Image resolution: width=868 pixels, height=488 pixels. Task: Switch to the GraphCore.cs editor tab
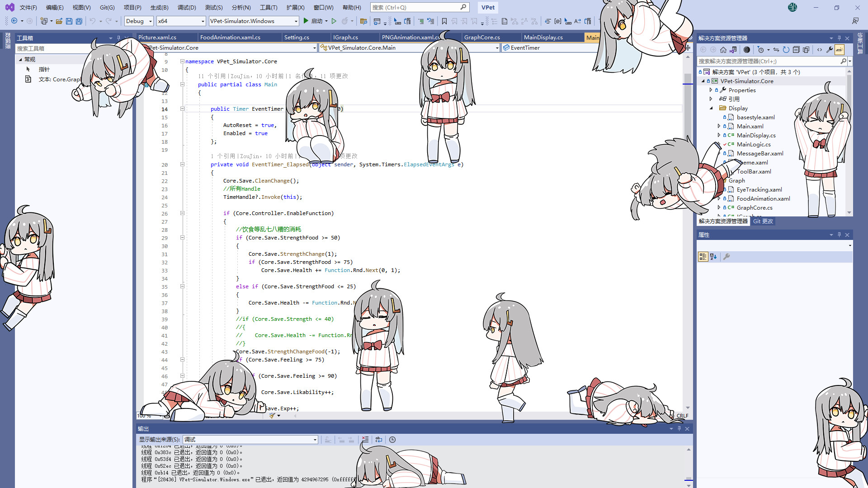pos(482,37)
